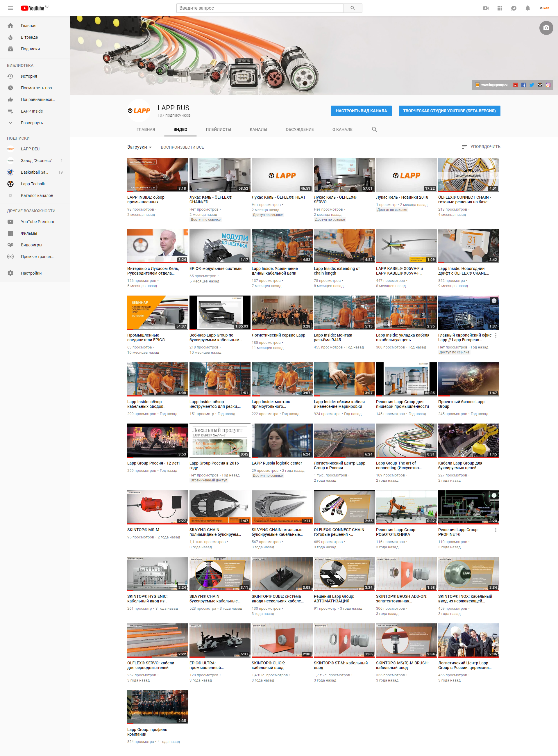Open title LAPP Russia logistic center
Viewport: 558px width, 756px height.
tap(277, 463)
